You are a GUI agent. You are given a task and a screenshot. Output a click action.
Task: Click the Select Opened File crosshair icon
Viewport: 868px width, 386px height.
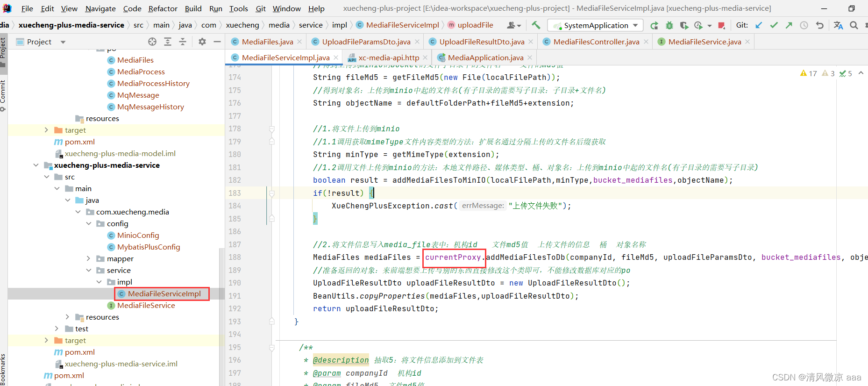152,42
